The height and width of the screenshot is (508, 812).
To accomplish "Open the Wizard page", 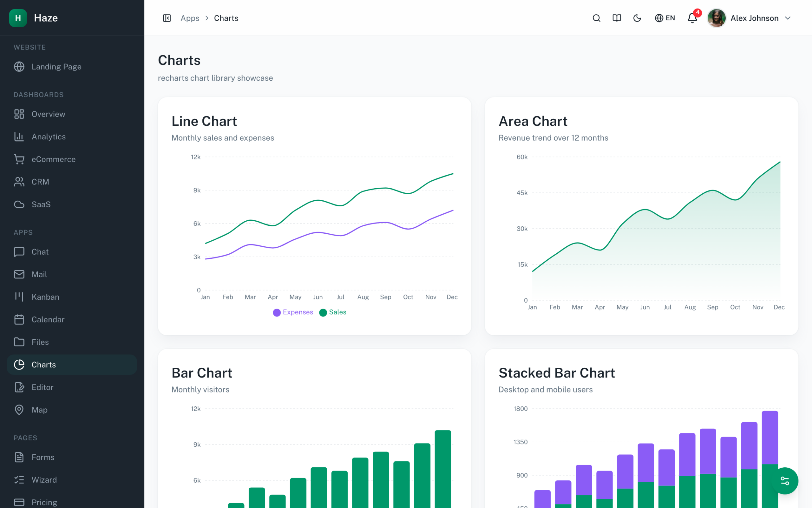I will tap(72, 480).
